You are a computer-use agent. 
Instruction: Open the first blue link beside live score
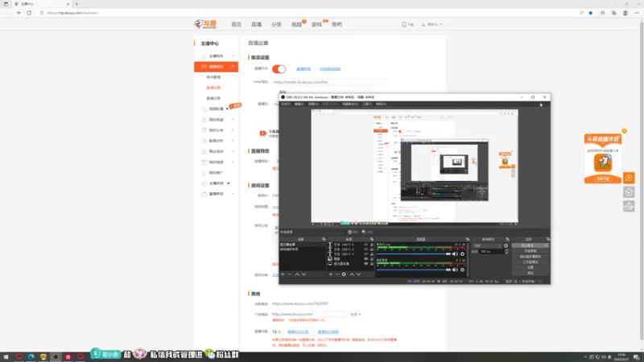point(298,332)
